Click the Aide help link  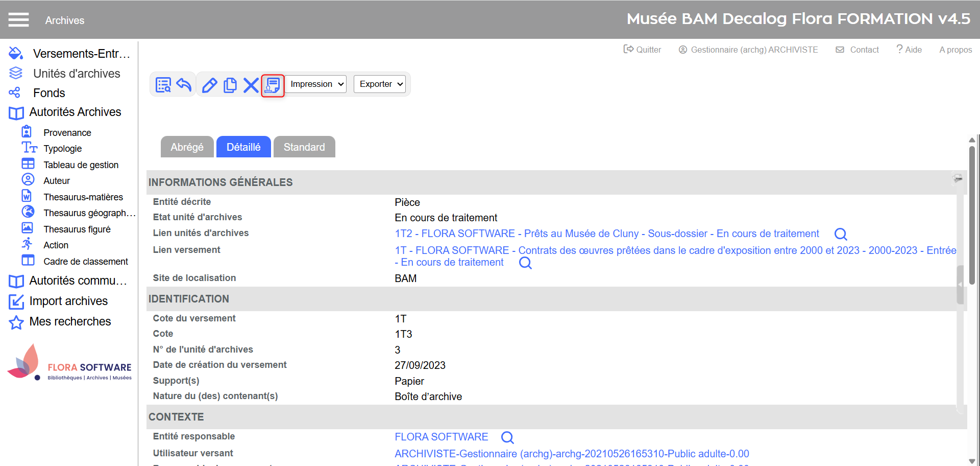pyautogui.click(x=909, y=50)
